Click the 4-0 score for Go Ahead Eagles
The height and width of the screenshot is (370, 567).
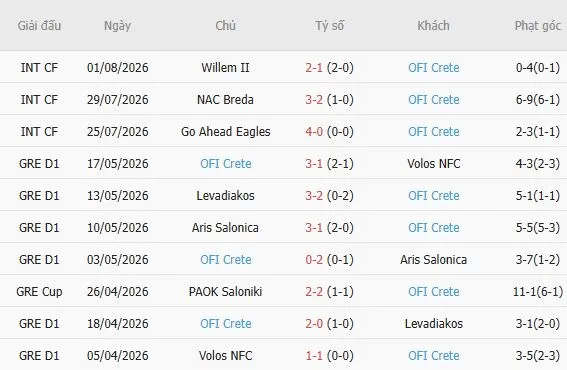tap(314, 132)
